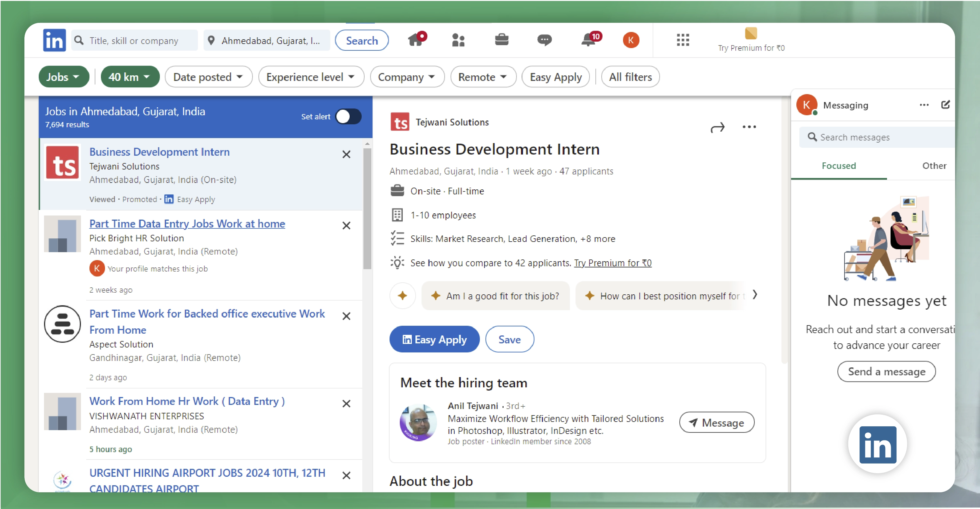This screenshot has height=509, width=980.
Task: Click About the job heading
Action: tap(431, 481)
